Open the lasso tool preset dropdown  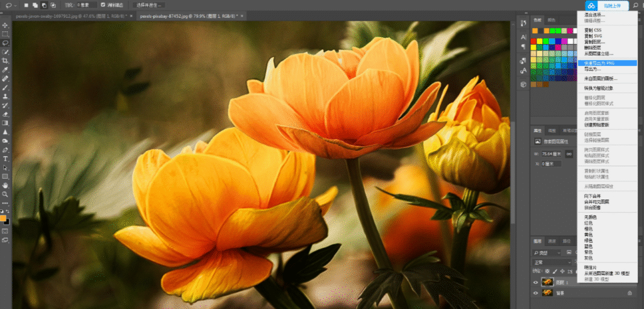tap(11, 5)
